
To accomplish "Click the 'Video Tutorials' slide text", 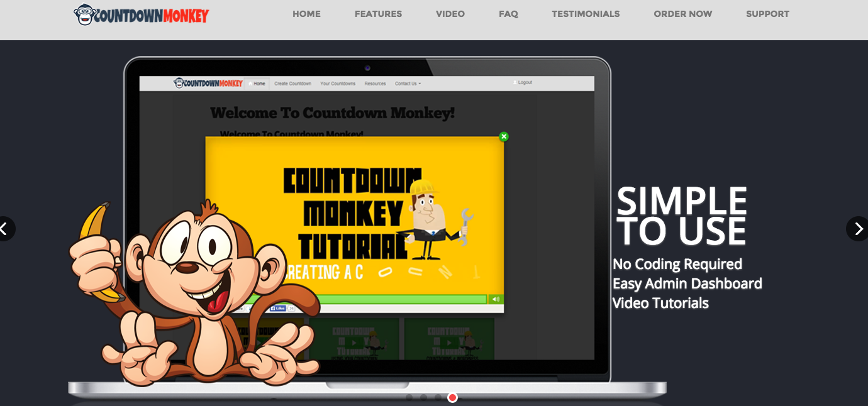I will tap(660, 303).
